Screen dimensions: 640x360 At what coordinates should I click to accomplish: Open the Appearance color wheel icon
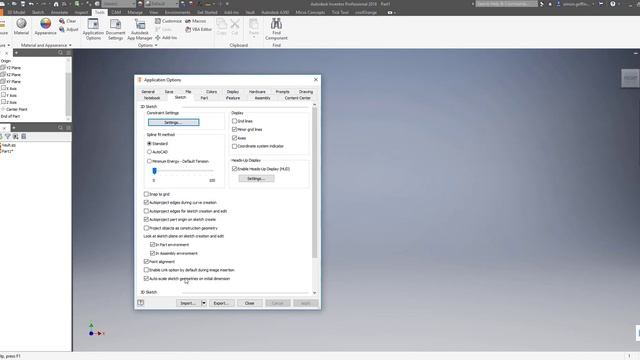click(45, 24)
